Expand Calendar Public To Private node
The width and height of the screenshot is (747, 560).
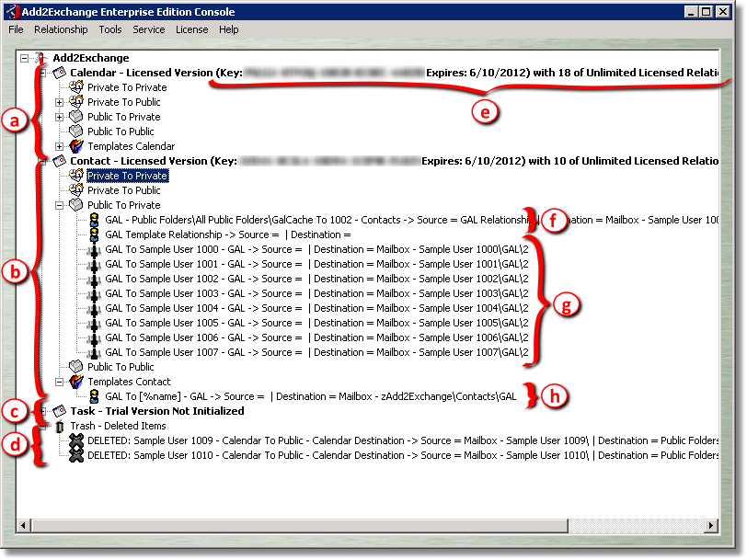tap(59, 117)
